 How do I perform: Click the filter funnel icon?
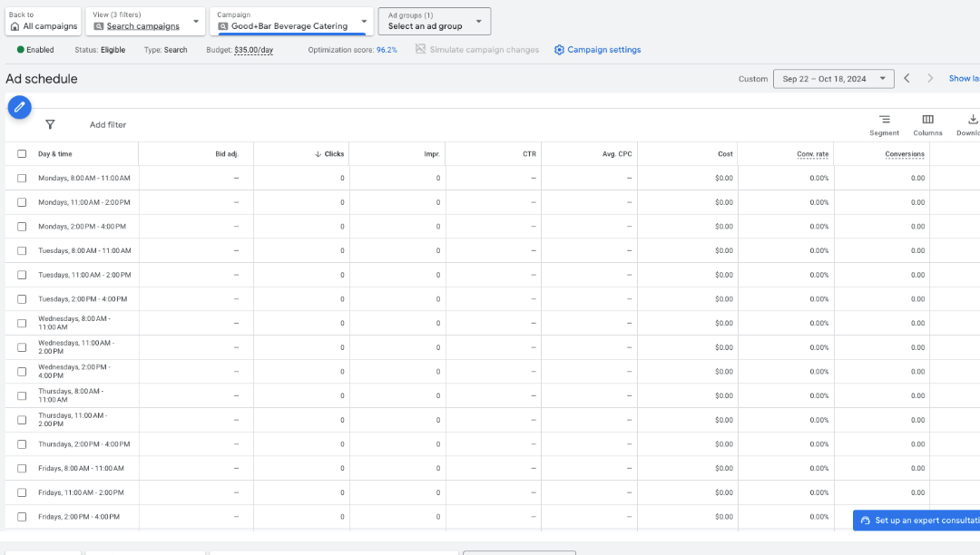[50, 125]
